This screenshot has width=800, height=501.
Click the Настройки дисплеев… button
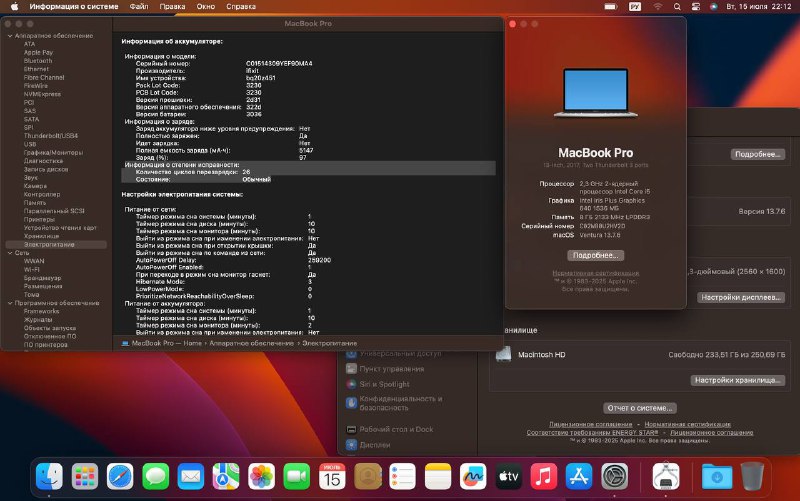[x=741, y=297]
